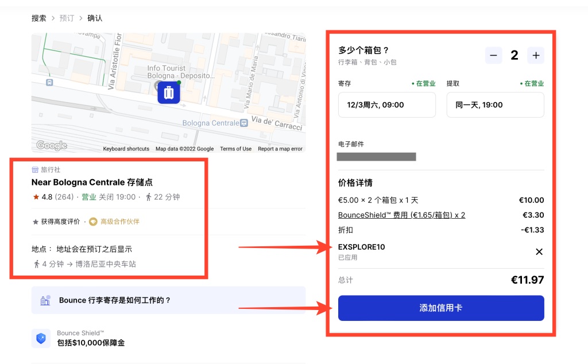Image resolution: width=588 pixels, height=364 pixels.
Task: Open Keyboard shortcuts on map
Action: click(x=126, y=149)
